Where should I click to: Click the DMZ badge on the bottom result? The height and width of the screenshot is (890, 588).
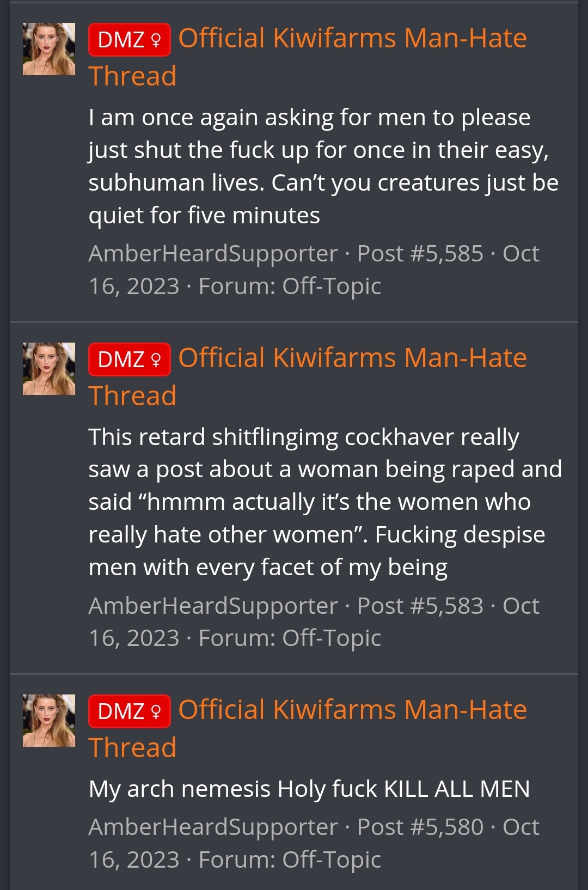coord(130,711)
